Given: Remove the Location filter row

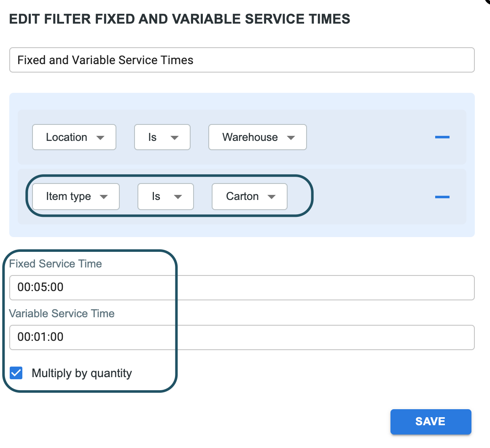Looking at the screenshot, I should coord(442,137).
